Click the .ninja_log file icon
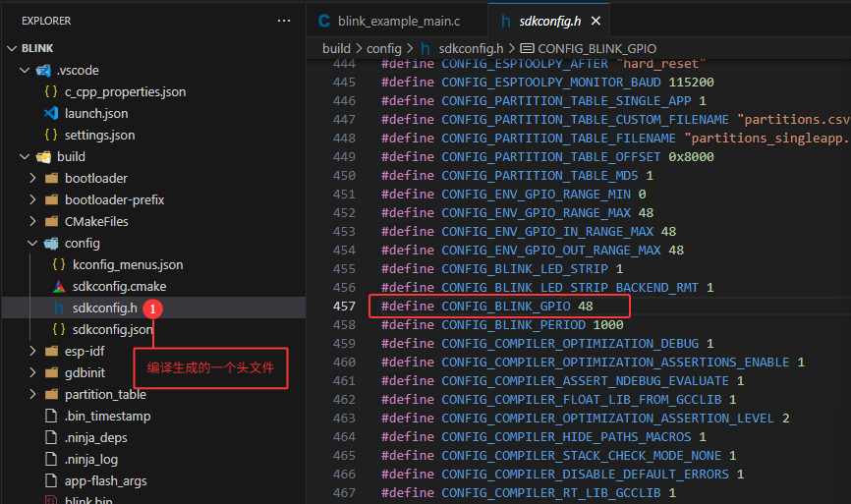 pos(51,460)
